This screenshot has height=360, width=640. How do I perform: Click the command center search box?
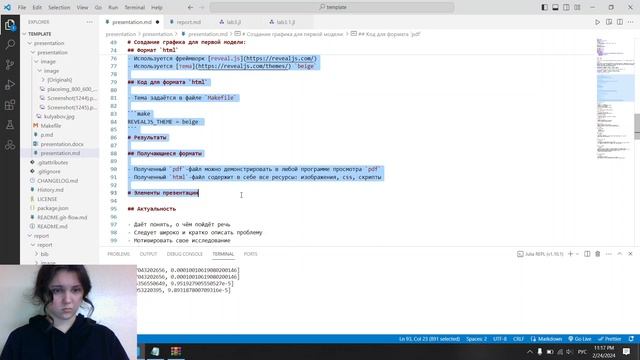tap(332, 7)
